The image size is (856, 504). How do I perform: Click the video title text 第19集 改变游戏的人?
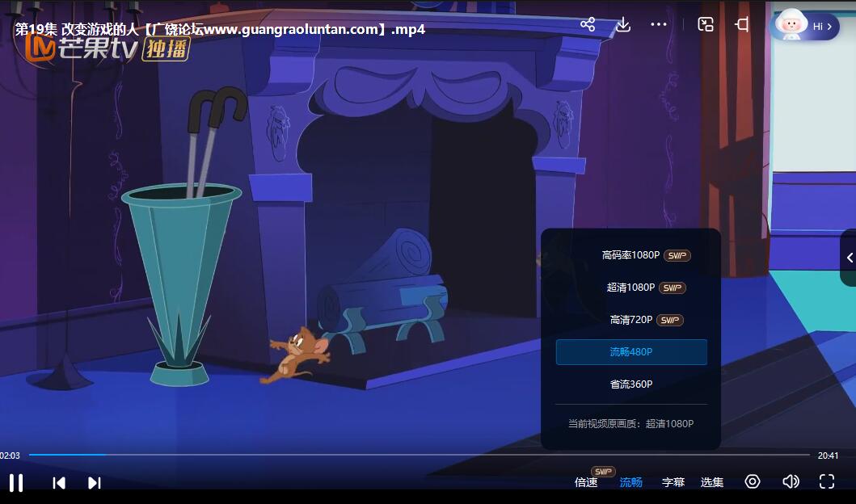click(77, 29)
